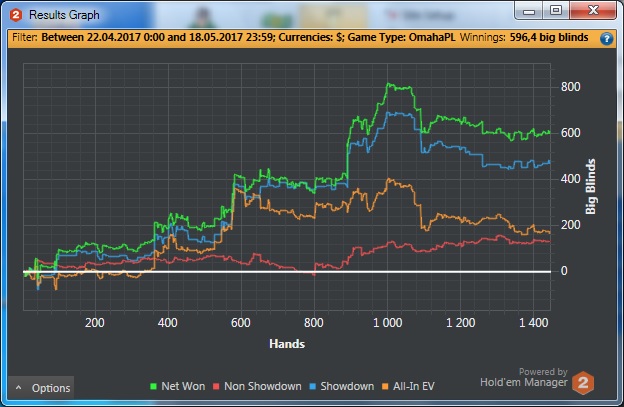
Task: Click the Hands axis title
Action: point(287,344)
